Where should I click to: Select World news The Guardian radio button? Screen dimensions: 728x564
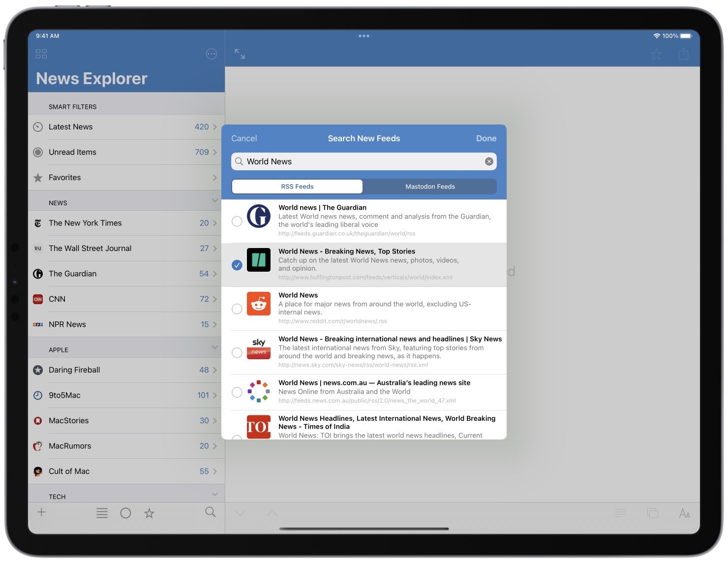point(237,221)
